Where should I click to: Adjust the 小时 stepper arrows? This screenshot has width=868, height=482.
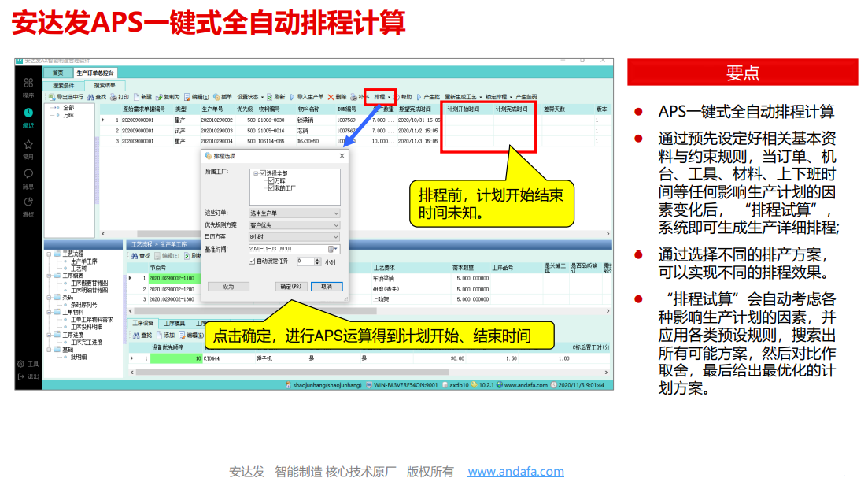tap(318, 261)
